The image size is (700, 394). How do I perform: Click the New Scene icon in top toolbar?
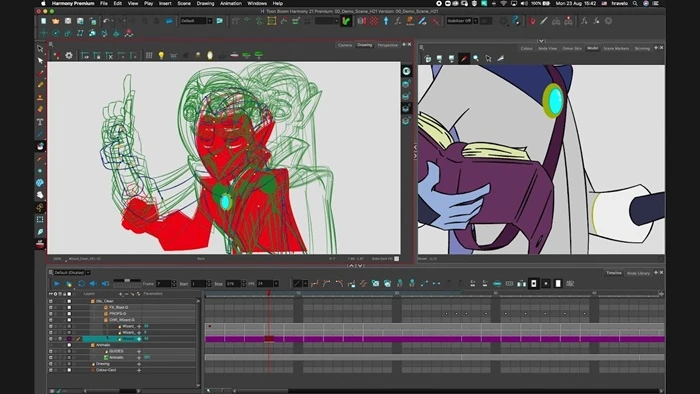(43, 21)
